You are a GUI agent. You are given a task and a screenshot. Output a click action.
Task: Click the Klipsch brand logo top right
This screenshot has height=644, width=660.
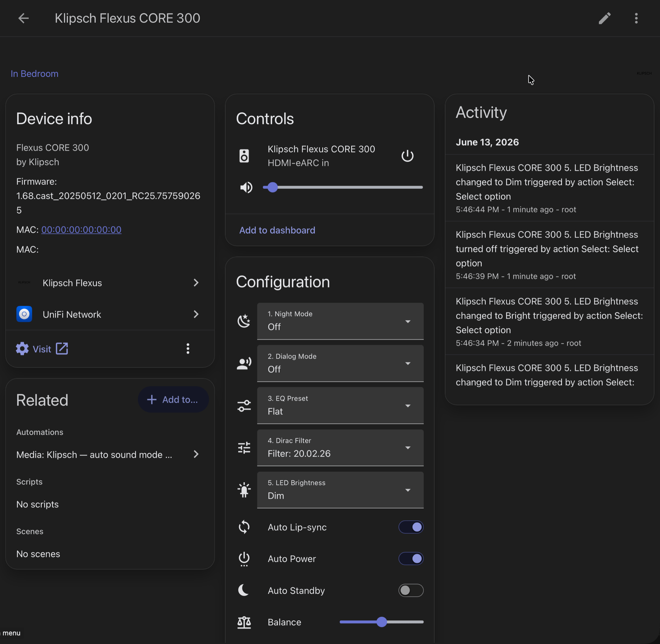(x=644, y=73)
